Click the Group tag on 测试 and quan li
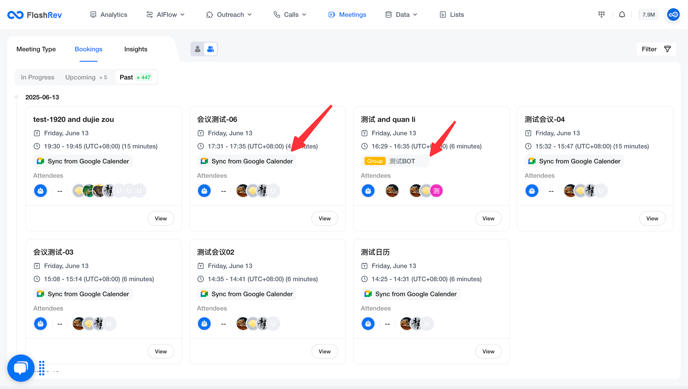This screenshot has height=389, width=688. point(375,161)
